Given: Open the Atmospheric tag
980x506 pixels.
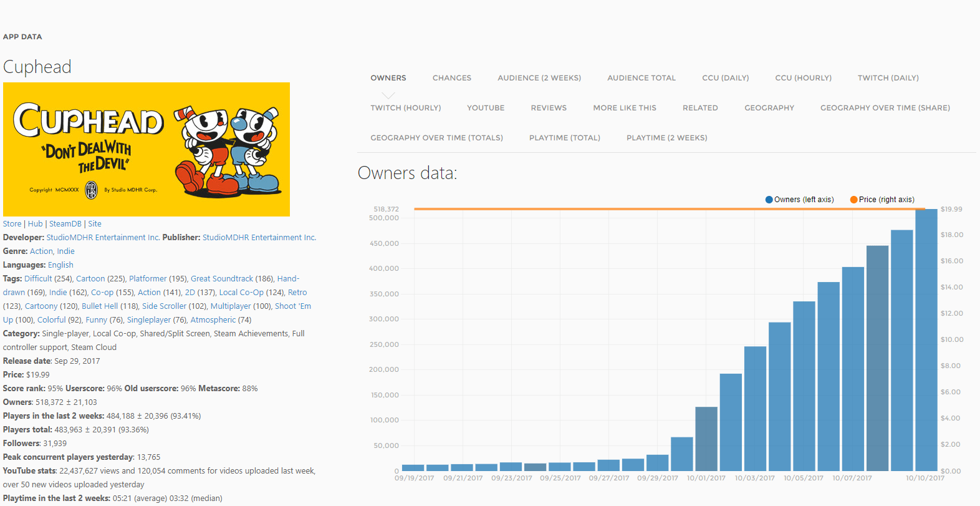Looking at the screenshot, I should [x=213, y=320].
